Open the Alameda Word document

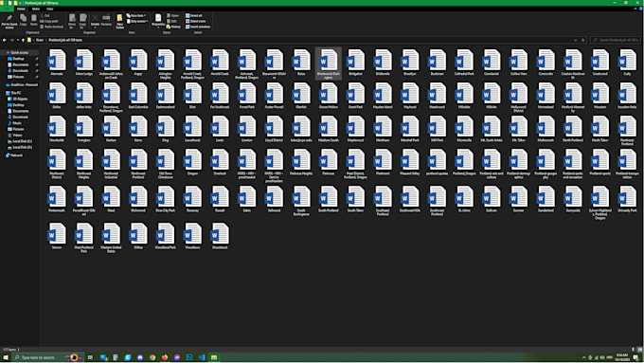[x=57, y=63]
